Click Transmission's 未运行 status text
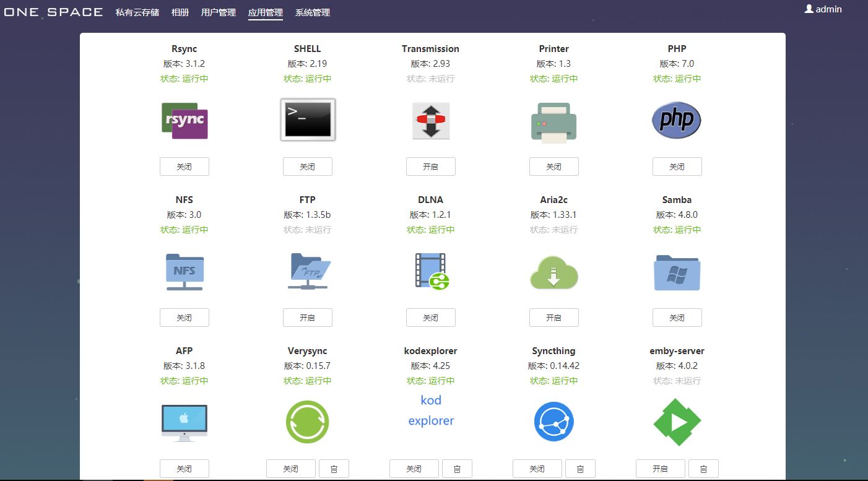Screen dimensions: 868x481 click(x=431, y=79)
